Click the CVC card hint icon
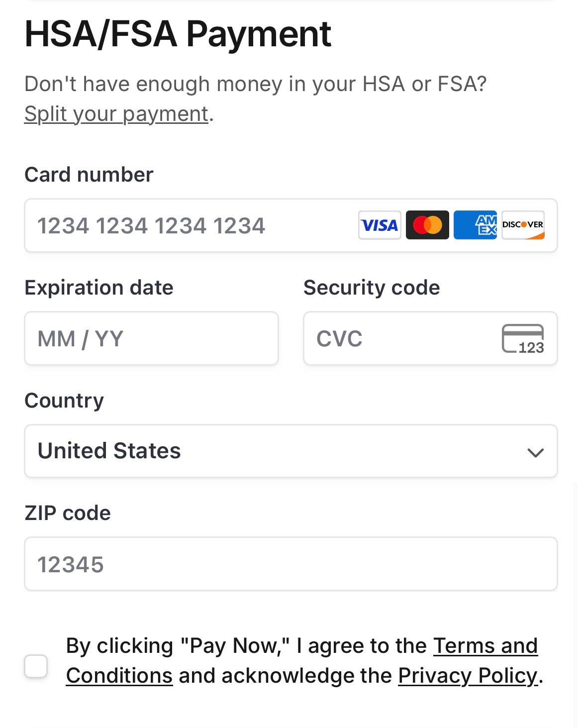Screen dimensions: 582x728 (523, 339)
